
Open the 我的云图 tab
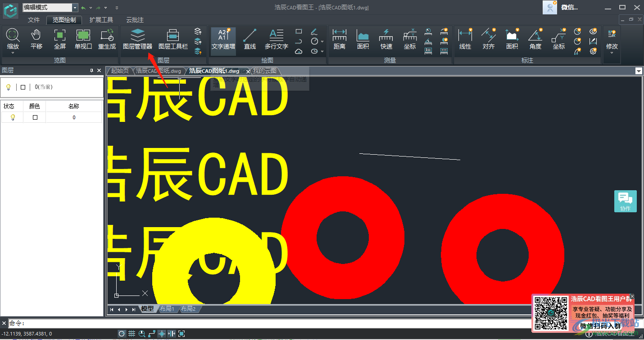264,71
